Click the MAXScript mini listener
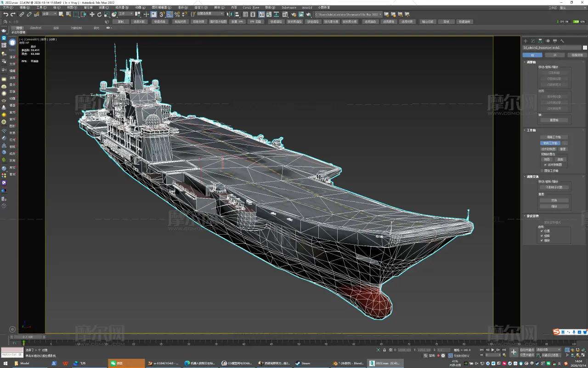The width and height of the screenshot is (588, 368). tap(12, 352)
